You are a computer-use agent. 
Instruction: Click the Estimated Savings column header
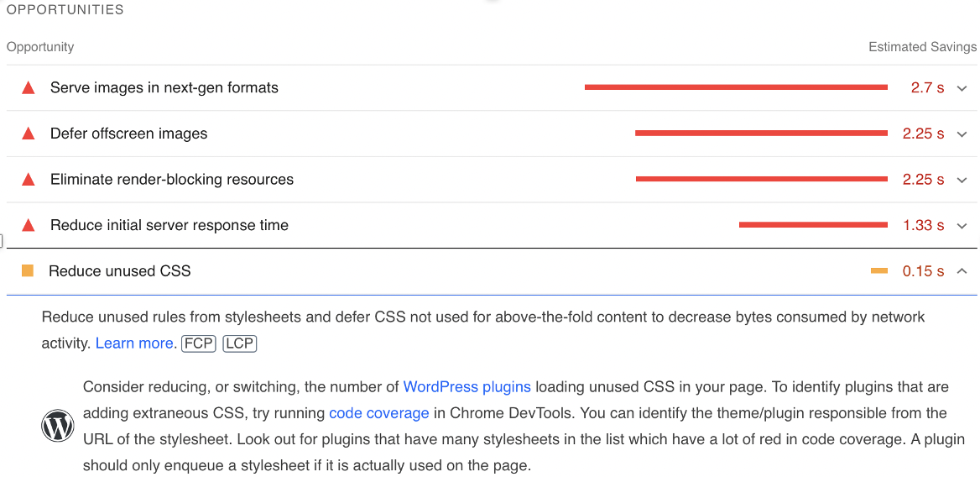pos(922,47)
